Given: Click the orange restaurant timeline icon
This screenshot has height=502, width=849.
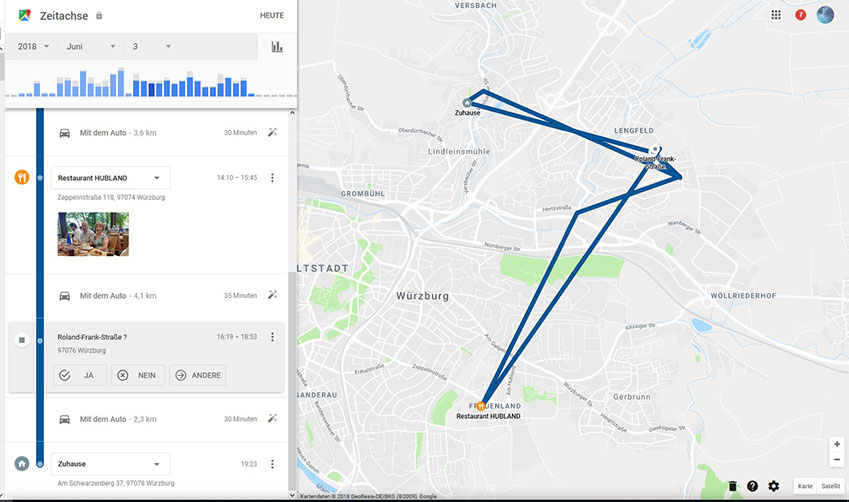Looking at the screenshot, I should click(22, 177).
